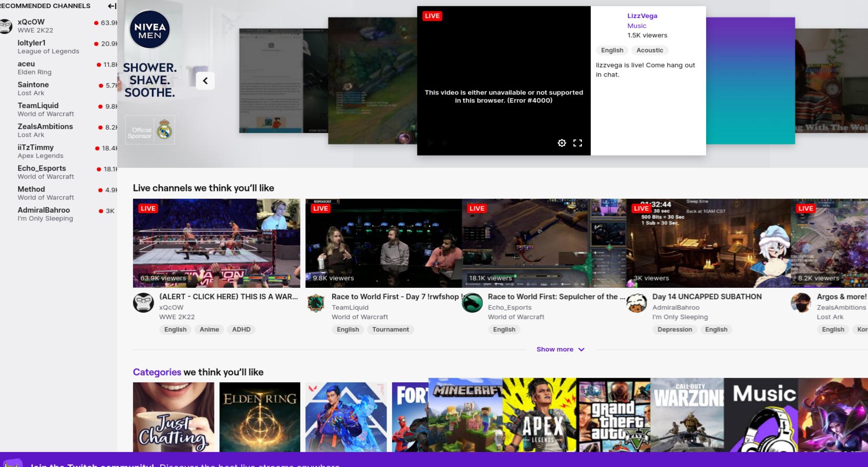The height and width of the screenshot is (467, 868).
Task: Open Just Chatting category cover
Action: click(x=174, y=417)
